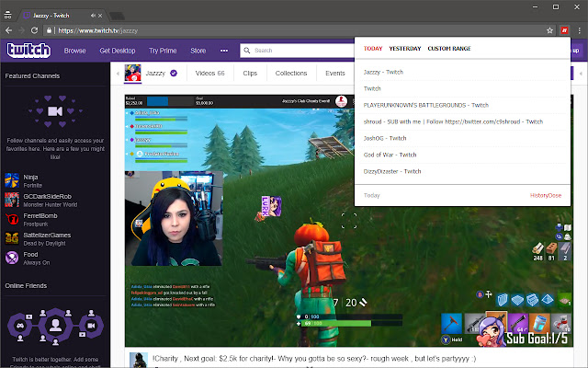This screenshot has height=368, width=588.
Task: Click the charity goal progress bar in stream
Action: pos(171,101)
